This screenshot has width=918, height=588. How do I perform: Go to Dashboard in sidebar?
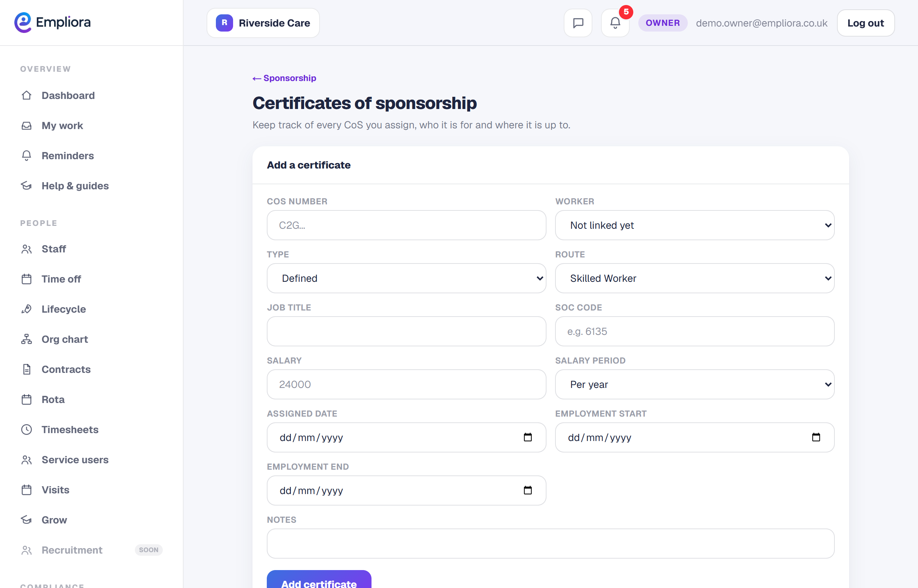click(x=68, y=95)
